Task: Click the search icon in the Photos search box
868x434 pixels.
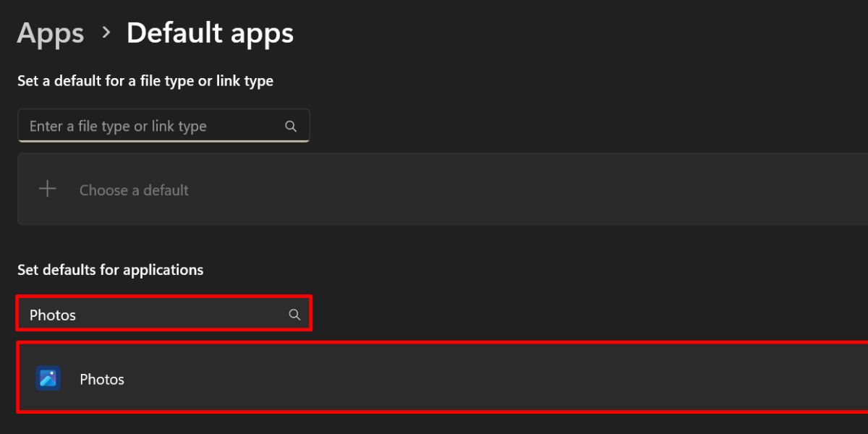Action: click(294, 315)
